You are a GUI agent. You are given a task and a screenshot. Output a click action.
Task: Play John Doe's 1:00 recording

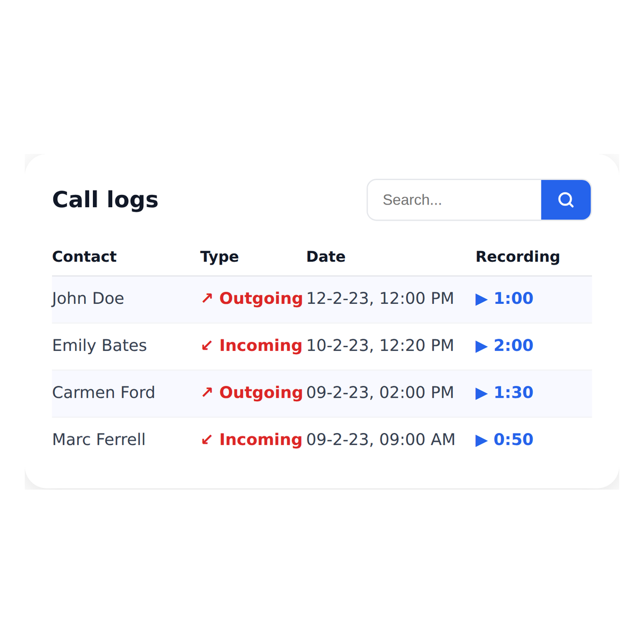pyautogui.click(x=504, y=298)
